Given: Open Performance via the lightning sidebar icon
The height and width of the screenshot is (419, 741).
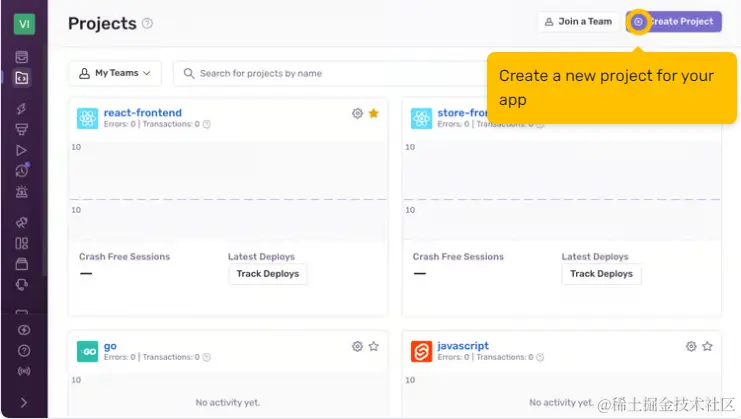Looking at the screenshot, I should click(22, 109).
